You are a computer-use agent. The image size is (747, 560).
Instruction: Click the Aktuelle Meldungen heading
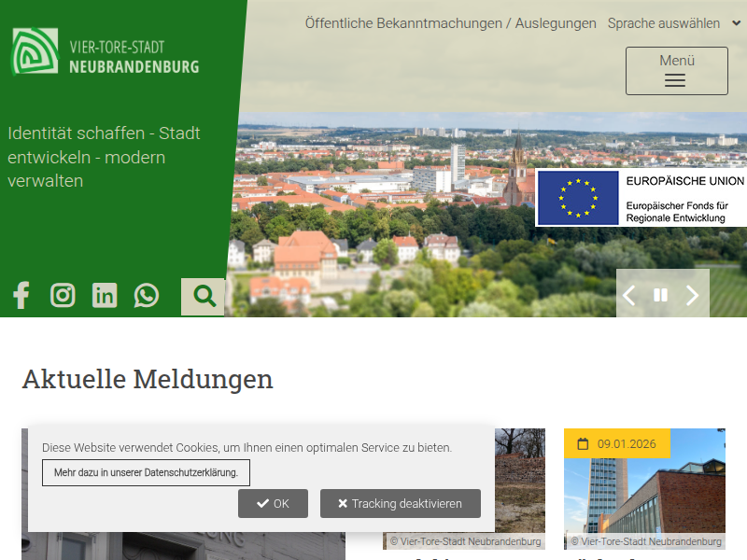(148, 379)
